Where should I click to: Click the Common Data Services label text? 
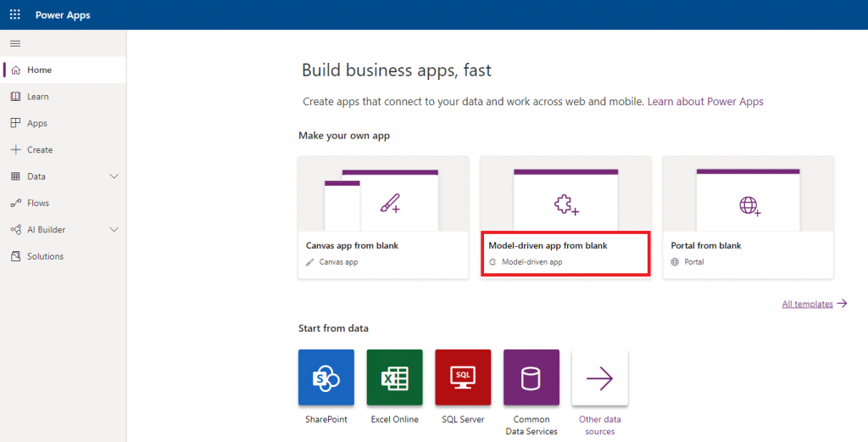point(531,425)
